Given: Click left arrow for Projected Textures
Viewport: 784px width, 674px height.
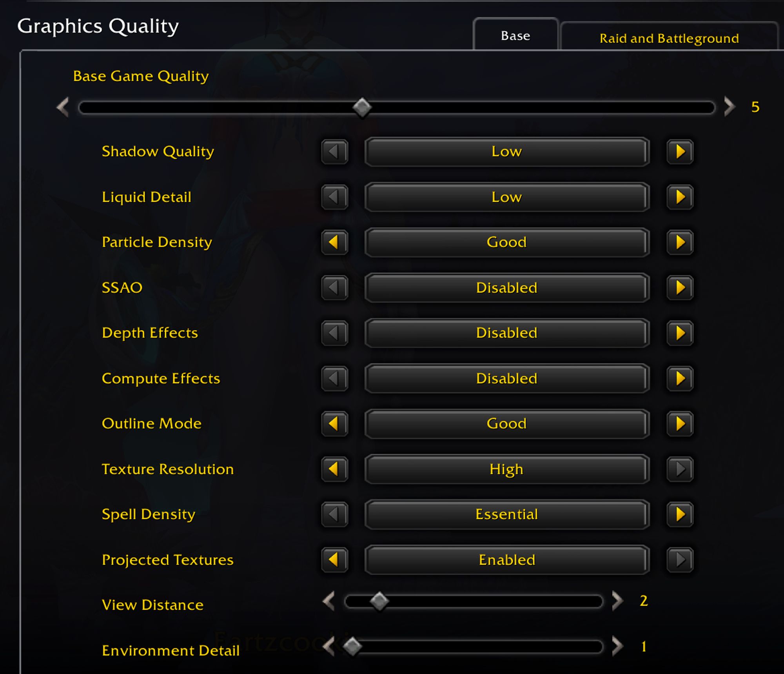Looking at the screenshot, I should 334,560.
